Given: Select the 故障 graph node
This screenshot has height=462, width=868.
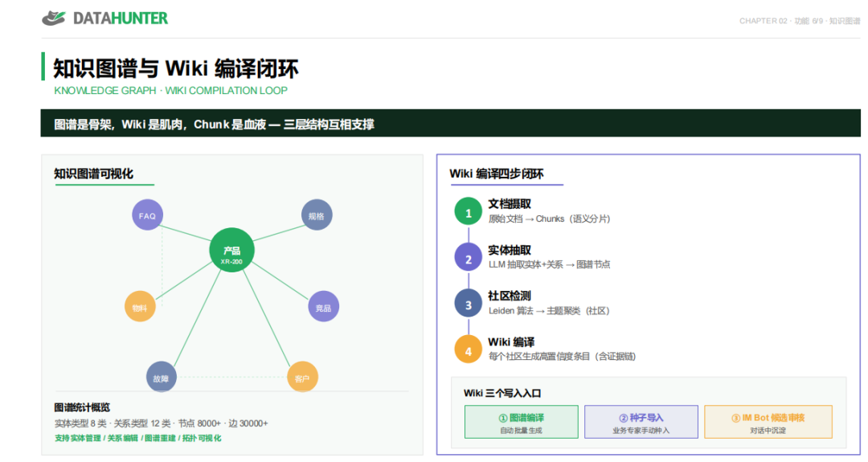Looking at the screenshot, I should click(161, 378).
